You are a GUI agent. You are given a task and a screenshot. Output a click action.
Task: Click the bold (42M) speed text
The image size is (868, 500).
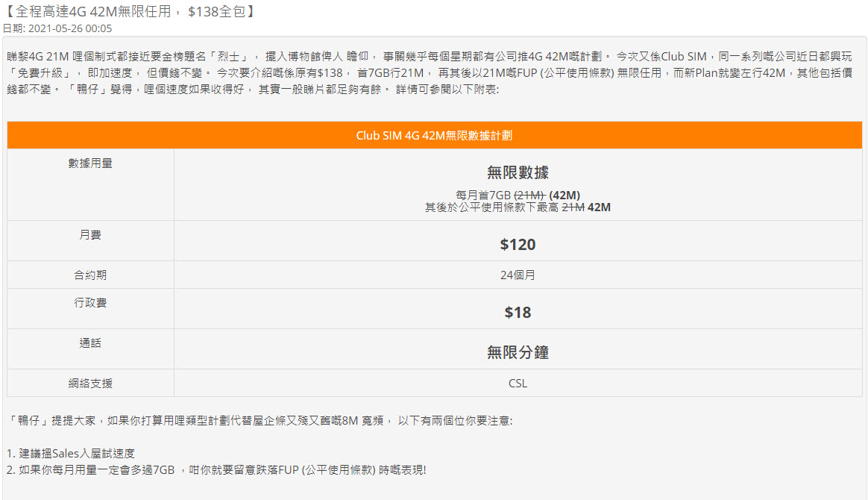click(564, 196)
